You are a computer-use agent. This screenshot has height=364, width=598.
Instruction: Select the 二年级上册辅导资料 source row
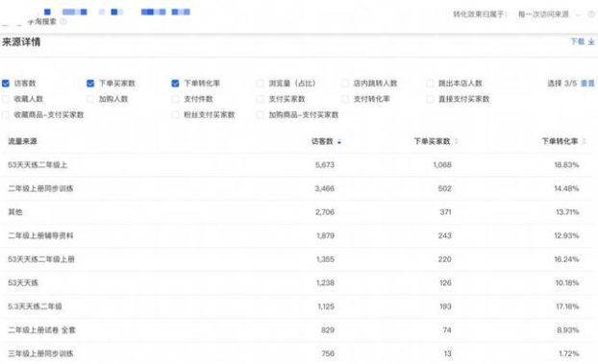[x=299, y=236]
